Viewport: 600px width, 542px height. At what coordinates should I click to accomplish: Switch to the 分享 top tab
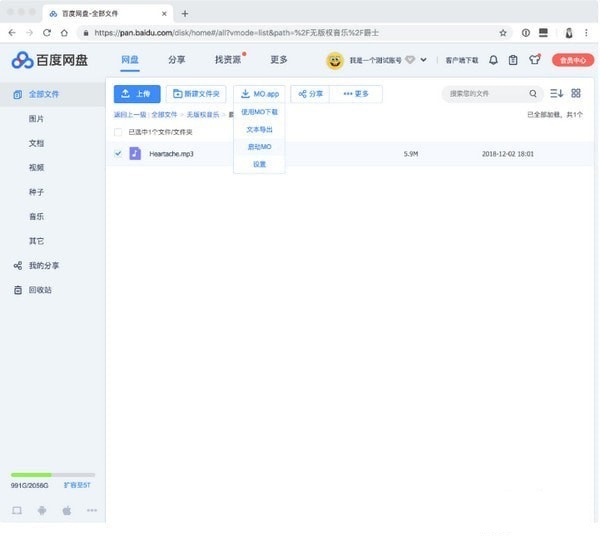[176, 60]
